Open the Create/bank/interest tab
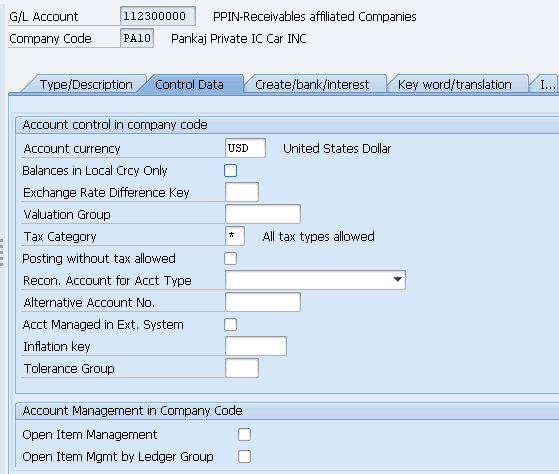Viewport: 559px width, 474px height. [x=312, y=84]
